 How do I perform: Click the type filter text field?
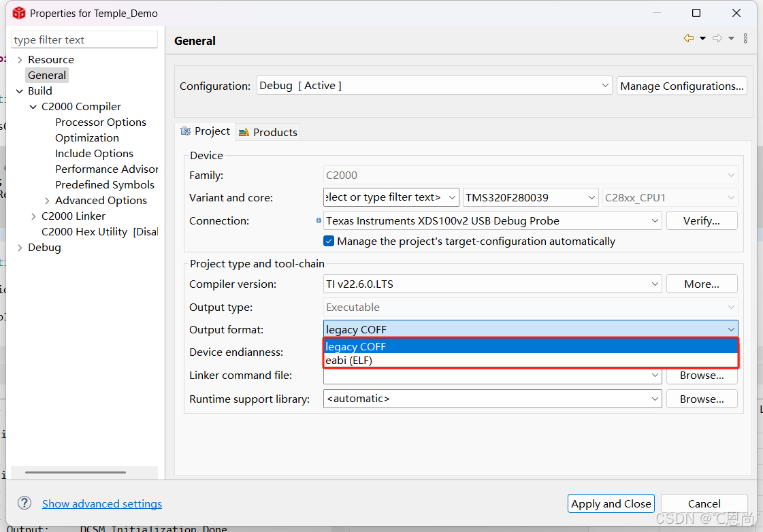(x=84, y=40)
